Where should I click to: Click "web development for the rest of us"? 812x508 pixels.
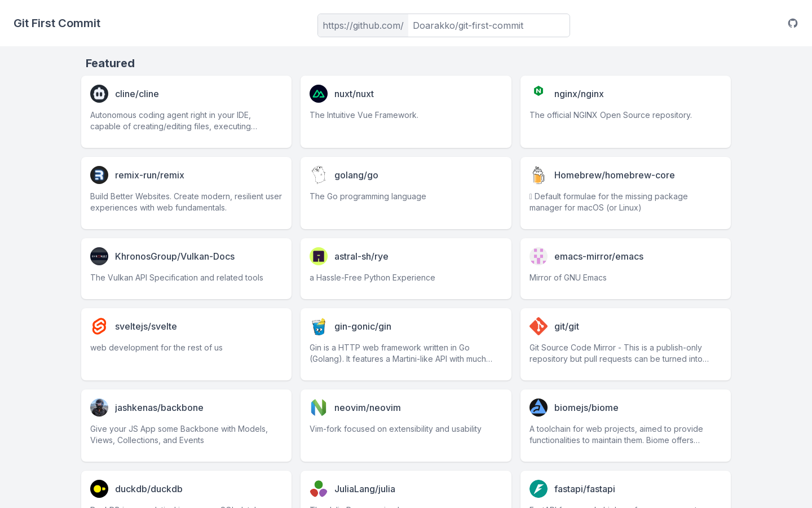click(x=156, y=348)
